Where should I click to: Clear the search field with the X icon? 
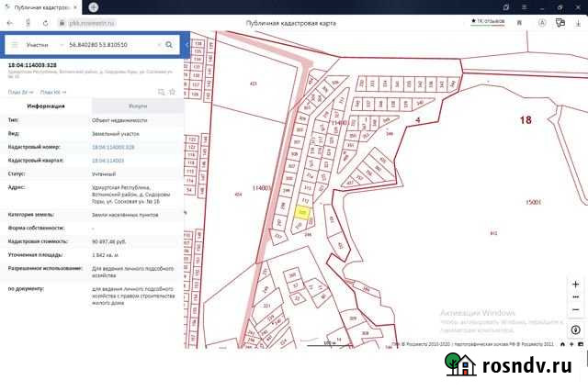[159, 45]
